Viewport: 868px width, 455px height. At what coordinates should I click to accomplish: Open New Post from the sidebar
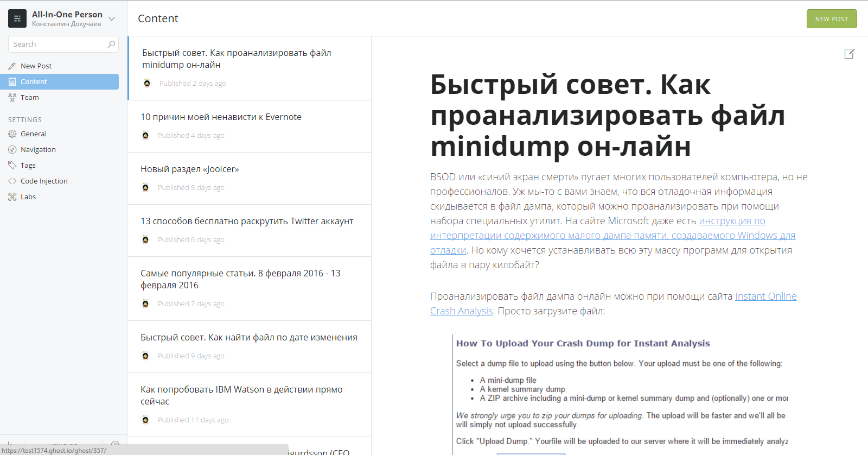coord(36,66)
